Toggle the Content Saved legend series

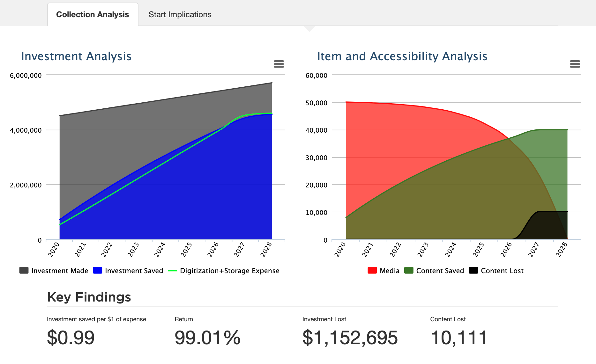point(434,271)
